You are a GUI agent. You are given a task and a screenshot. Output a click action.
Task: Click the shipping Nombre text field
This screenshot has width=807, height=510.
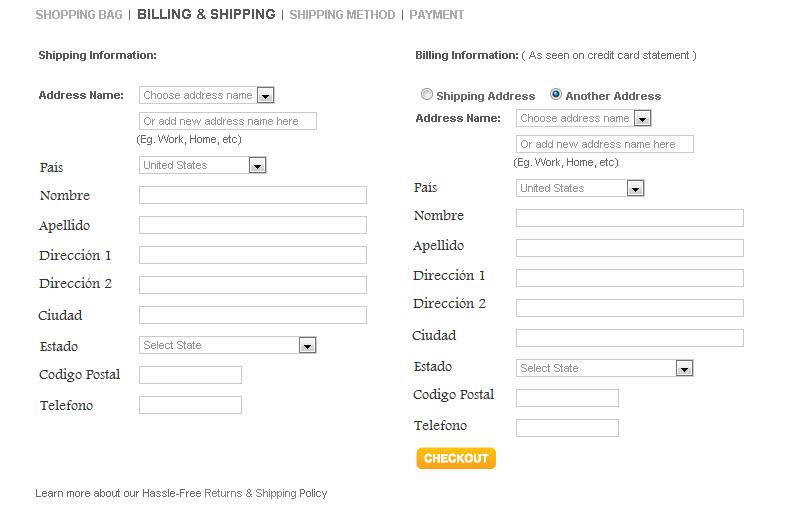[252, 196]
